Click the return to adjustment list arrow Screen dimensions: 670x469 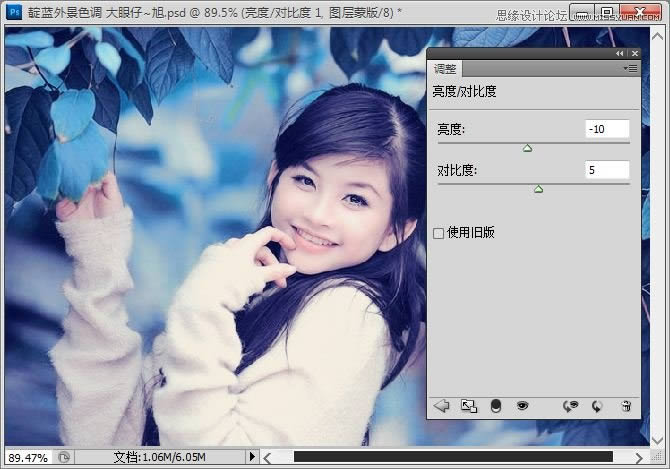pyautogui.click(x=441, y=406)
